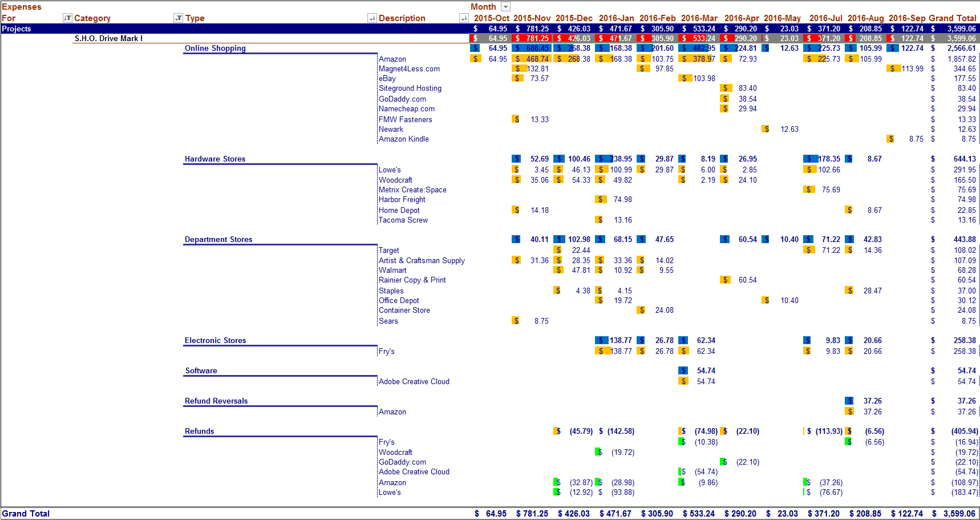The width and height of the screenshot is (980, 520).
Task: Select the Magnet4Less.com description
Action: (409, 69)
